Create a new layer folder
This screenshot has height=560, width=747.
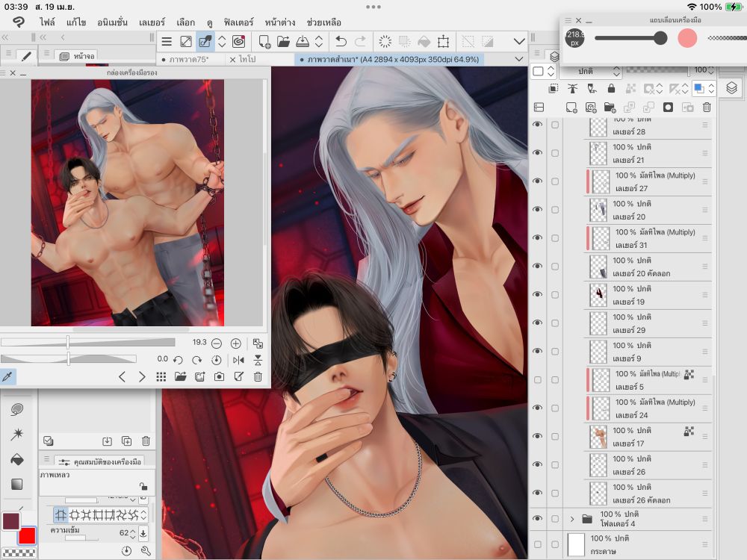coord(610,108)
